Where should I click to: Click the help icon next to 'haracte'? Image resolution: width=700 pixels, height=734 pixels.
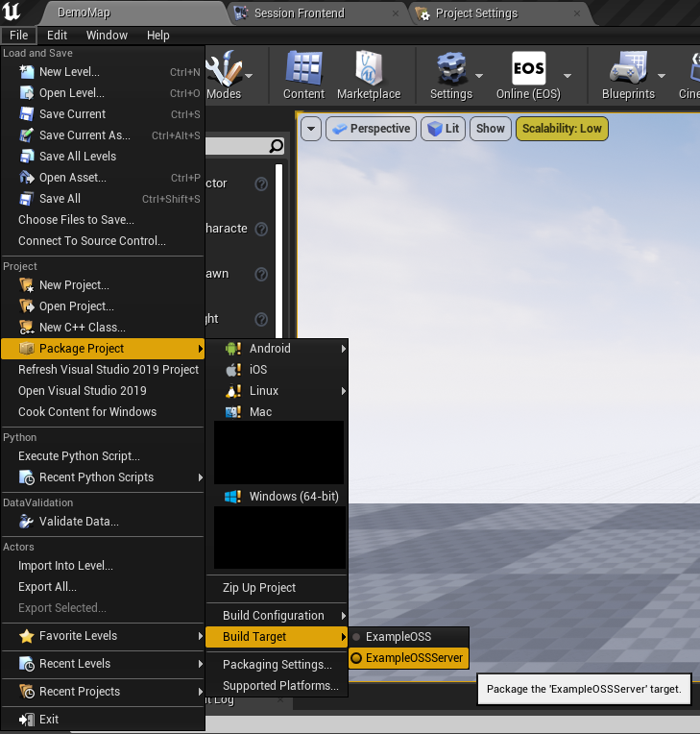click(x=261, y=230)
